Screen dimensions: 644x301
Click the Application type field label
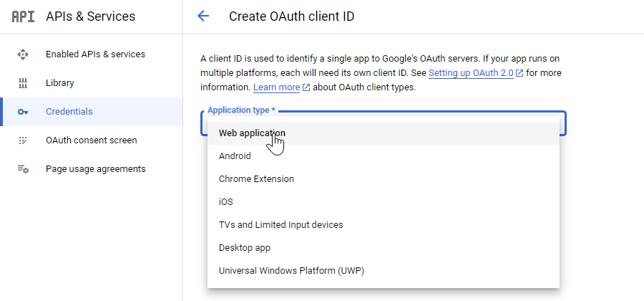(241, 110)
